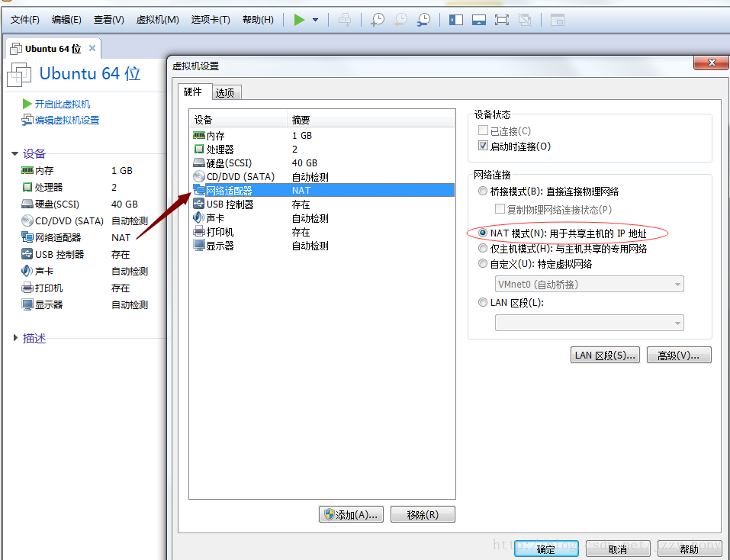The width and height of the screenshot is (730, 560).
Task: Select 自定义(U) radio button
Action: tap(483, 263)
